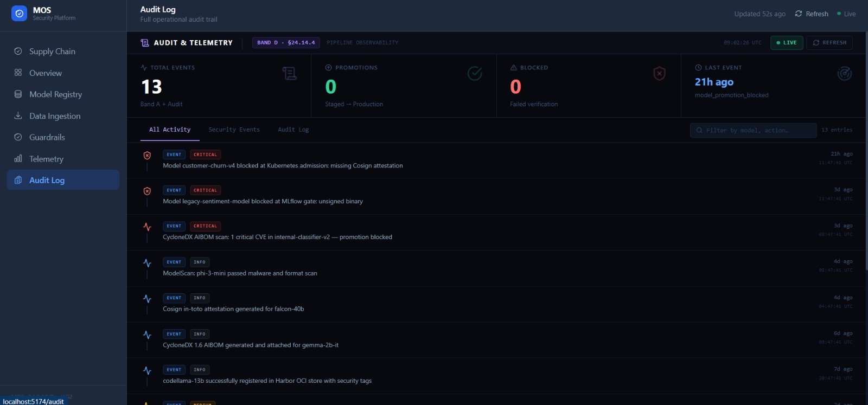Viewport: 868px width, 405px height.
Task: Click pulse icon beside falcon-40b attestation event
Action: point(147,299)
